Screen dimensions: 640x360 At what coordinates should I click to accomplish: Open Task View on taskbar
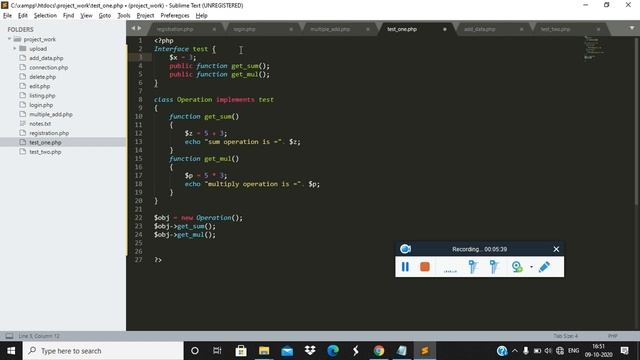coord(217,351)
